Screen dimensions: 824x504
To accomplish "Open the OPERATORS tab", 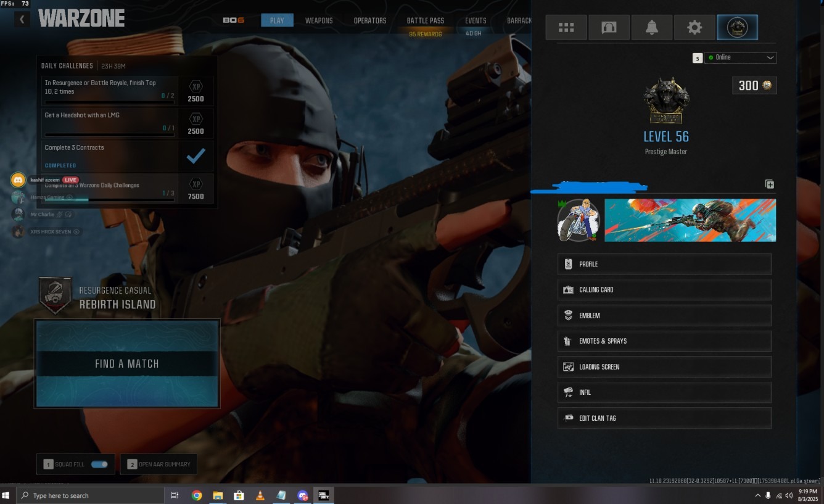I will [x=370, y=20].
